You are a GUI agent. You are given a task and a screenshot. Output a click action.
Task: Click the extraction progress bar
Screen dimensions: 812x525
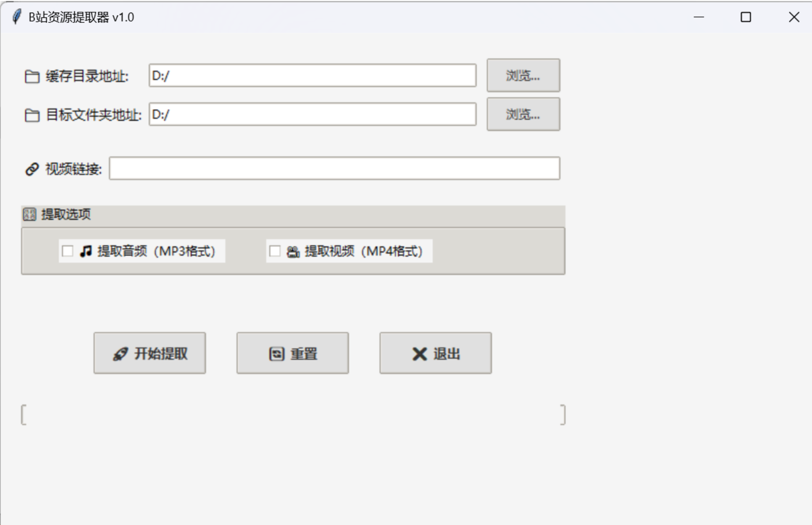[293, 415]
